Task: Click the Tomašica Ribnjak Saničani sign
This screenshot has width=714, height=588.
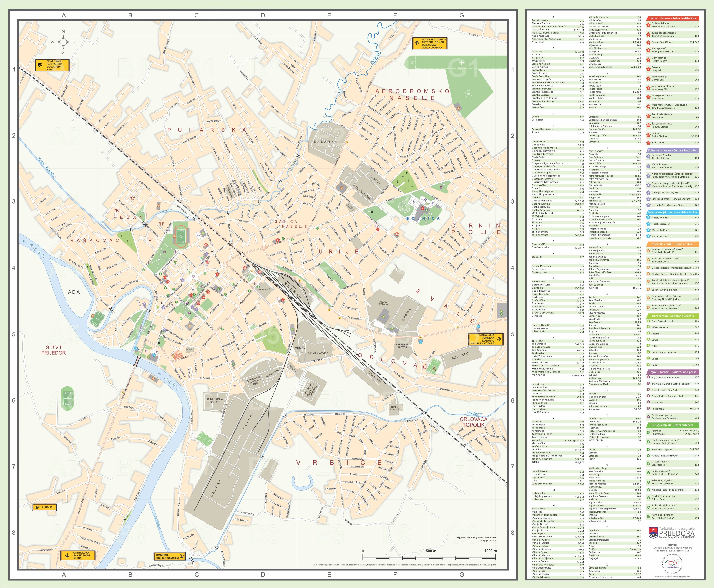Action: tap(169, 556)
